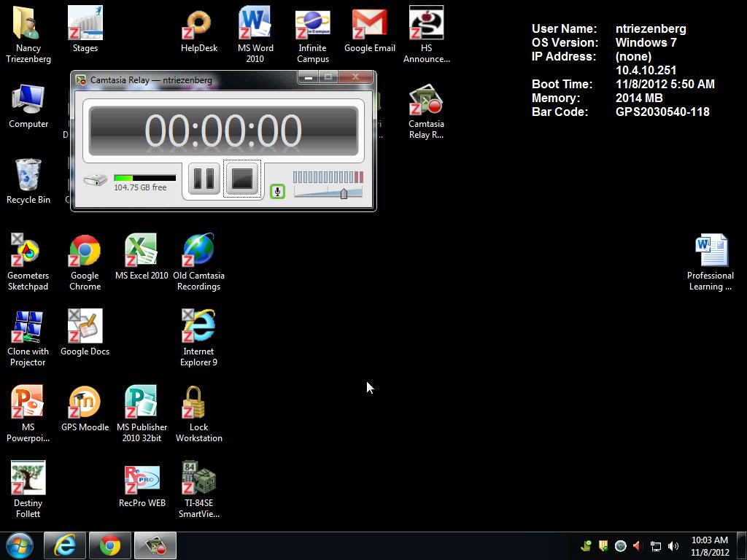Open the white speaker volume tray icon
The image size is (747, 560).
[x=673, y=546]
